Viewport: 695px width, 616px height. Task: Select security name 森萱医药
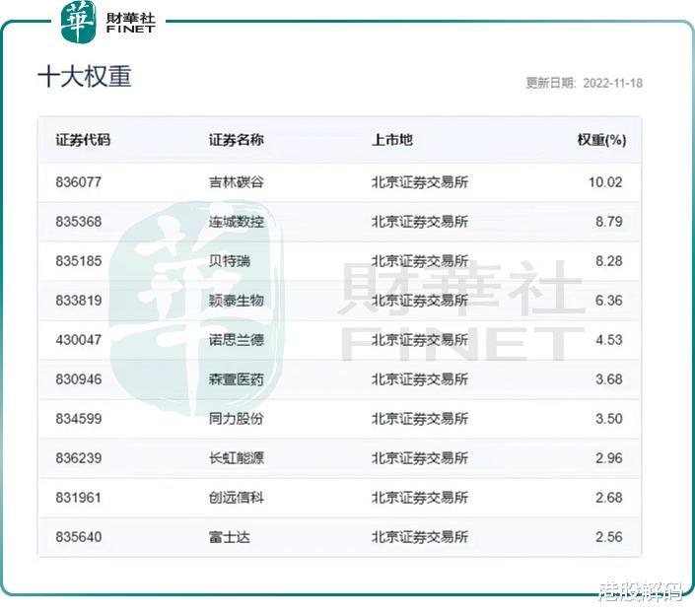(237, 379)
